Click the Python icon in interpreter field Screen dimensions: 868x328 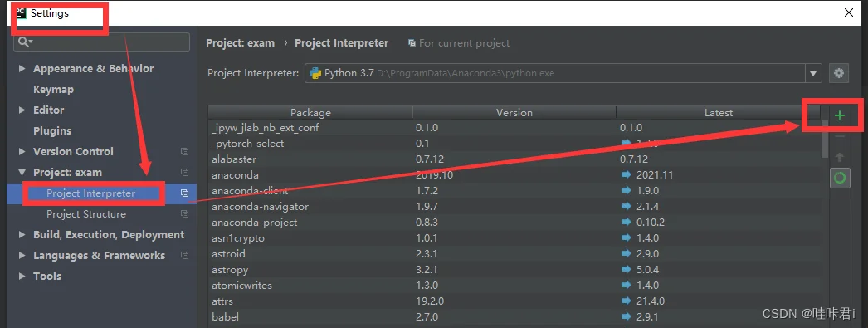pyautogui.click(x=315, y=73)
